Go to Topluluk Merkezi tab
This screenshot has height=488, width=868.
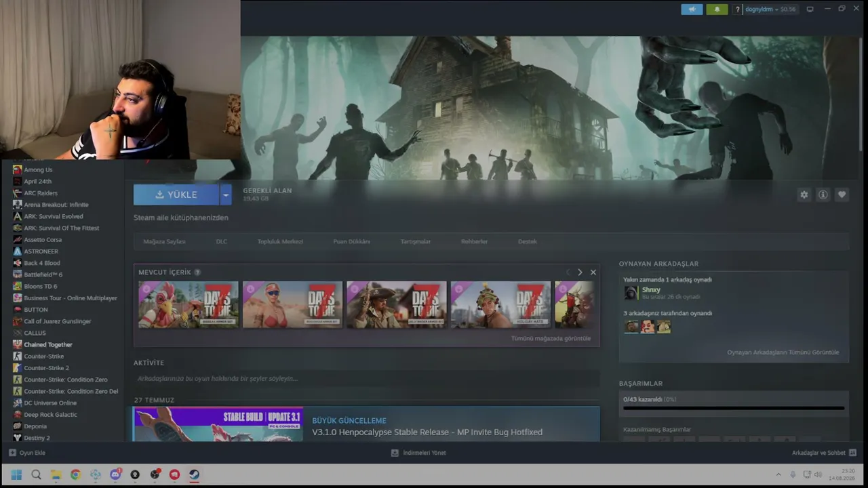pyautogui.click(x=280, y=241)
